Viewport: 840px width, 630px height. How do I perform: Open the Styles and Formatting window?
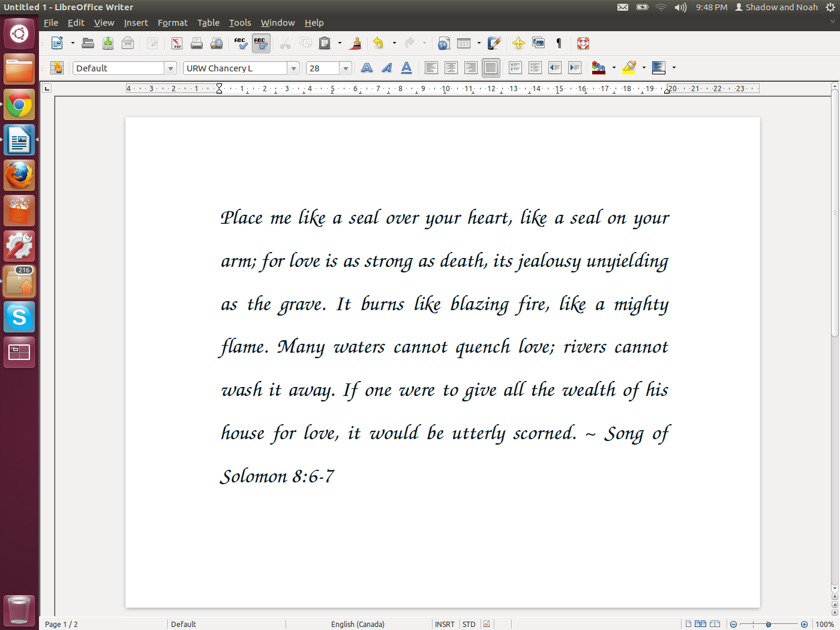click(57, 68)
